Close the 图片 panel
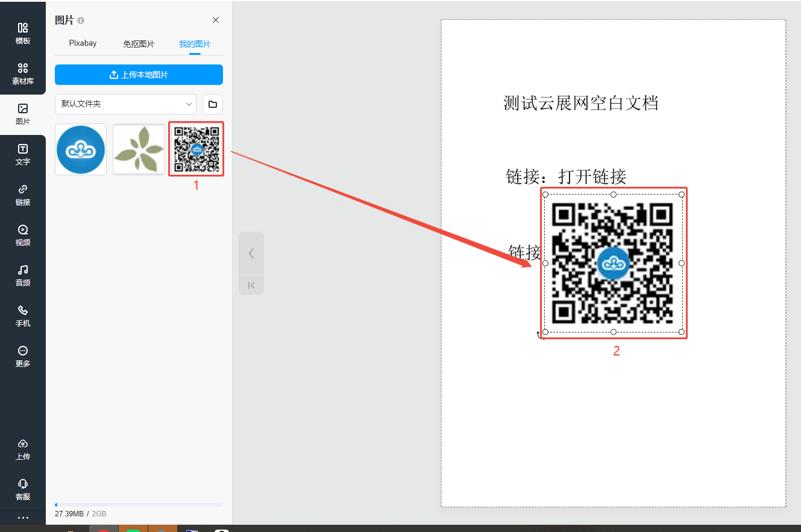 pyautogui.click(x=216, y=20)
